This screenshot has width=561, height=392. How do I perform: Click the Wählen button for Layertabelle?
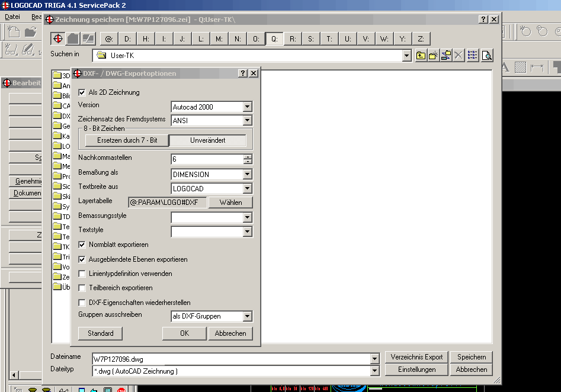tap(231, 203)
